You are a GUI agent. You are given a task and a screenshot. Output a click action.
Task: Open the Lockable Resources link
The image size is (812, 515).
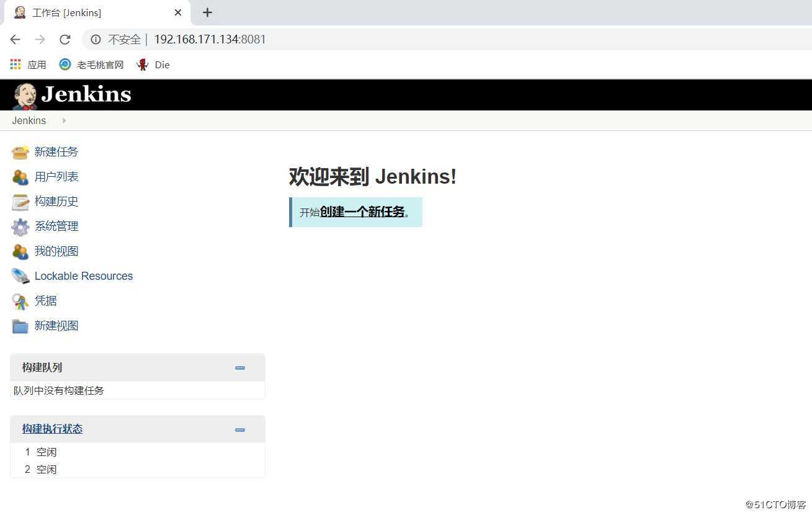point(84,276)
